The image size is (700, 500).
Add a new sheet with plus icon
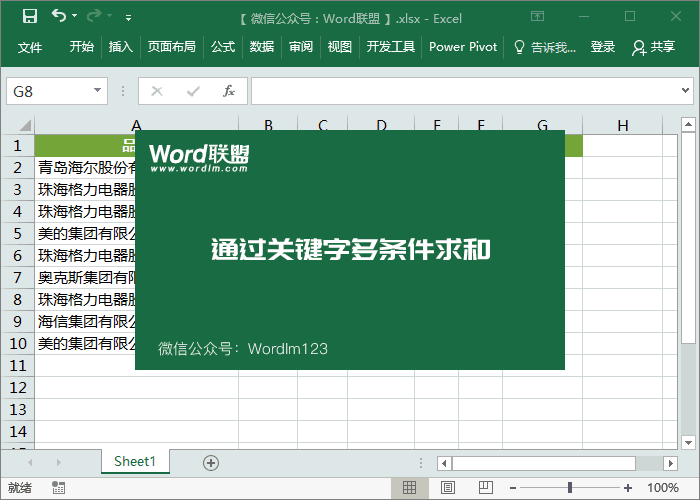tap(210, 462)
